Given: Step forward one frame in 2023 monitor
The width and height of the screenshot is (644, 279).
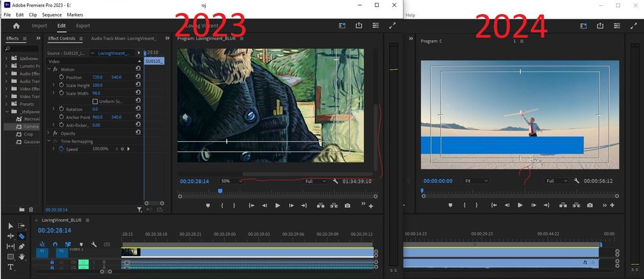Looking at the screenshot, I should [291, 206].
